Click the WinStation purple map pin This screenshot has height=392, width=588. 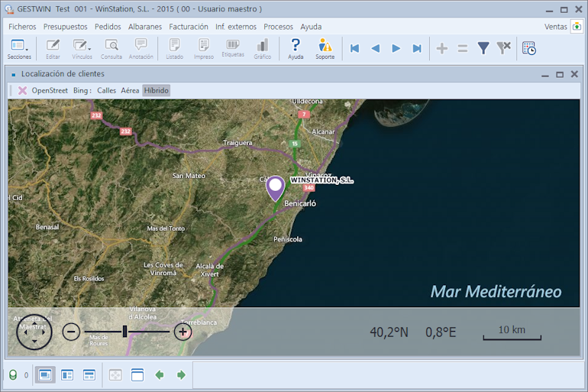pyautogui.click(x=275, y=188)
